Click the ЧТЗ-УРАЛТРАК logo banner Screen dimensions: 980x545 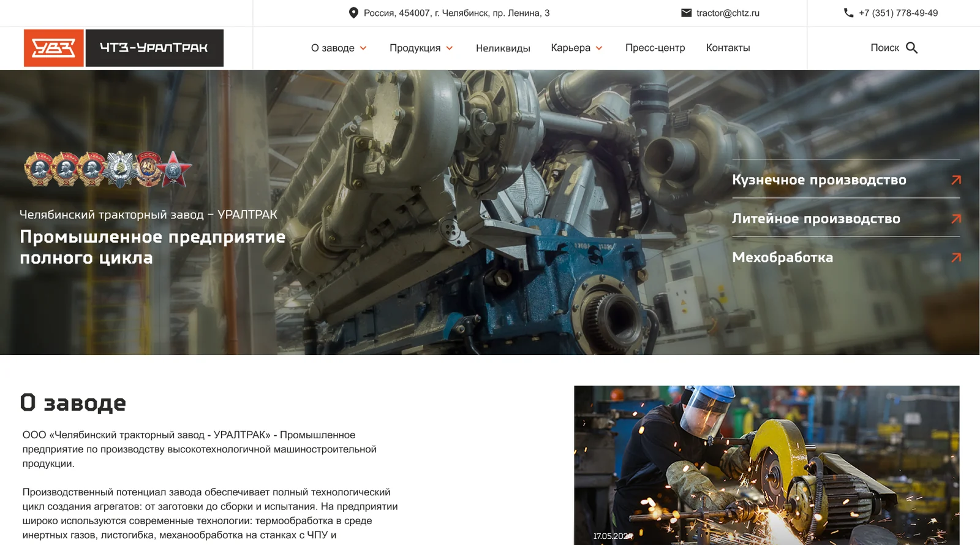[x=154, y=48]
